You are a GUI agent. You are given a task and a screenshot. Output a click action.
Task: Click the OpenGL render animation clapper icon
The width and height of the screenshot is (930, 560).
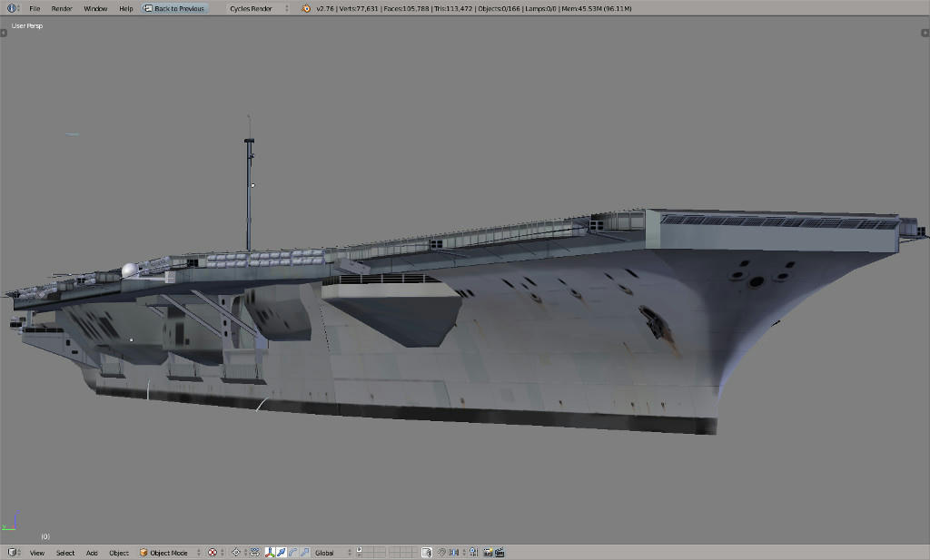point(500,551)
